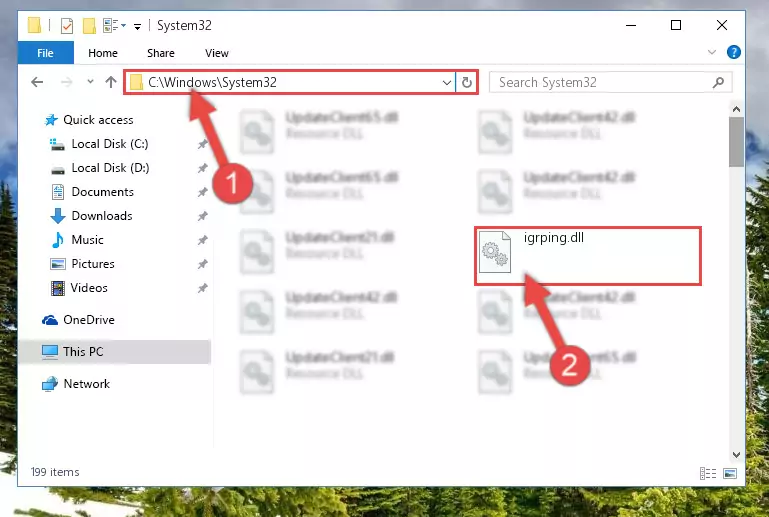Viewport: 769px width, 517px height.
Task: Click the This PC monitor icon
Action: click(50, 352)
